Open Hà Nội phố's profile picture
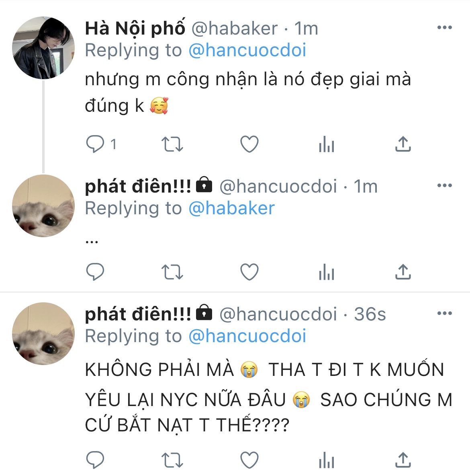The image size is (470, 476). 43,48
